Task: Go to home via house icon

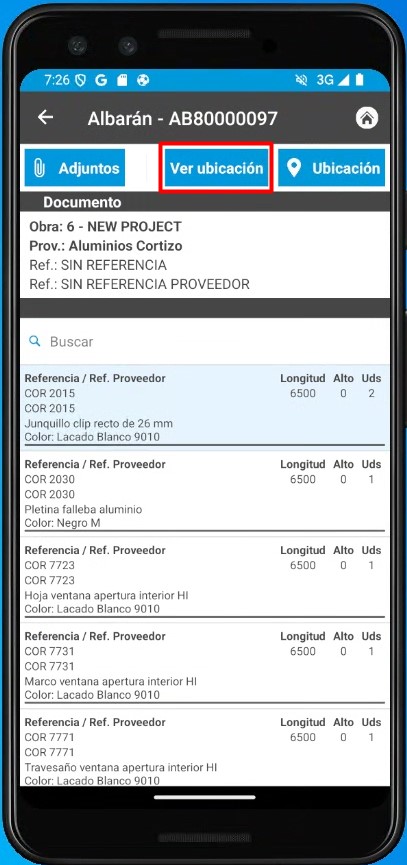Action: pos(367,118)
